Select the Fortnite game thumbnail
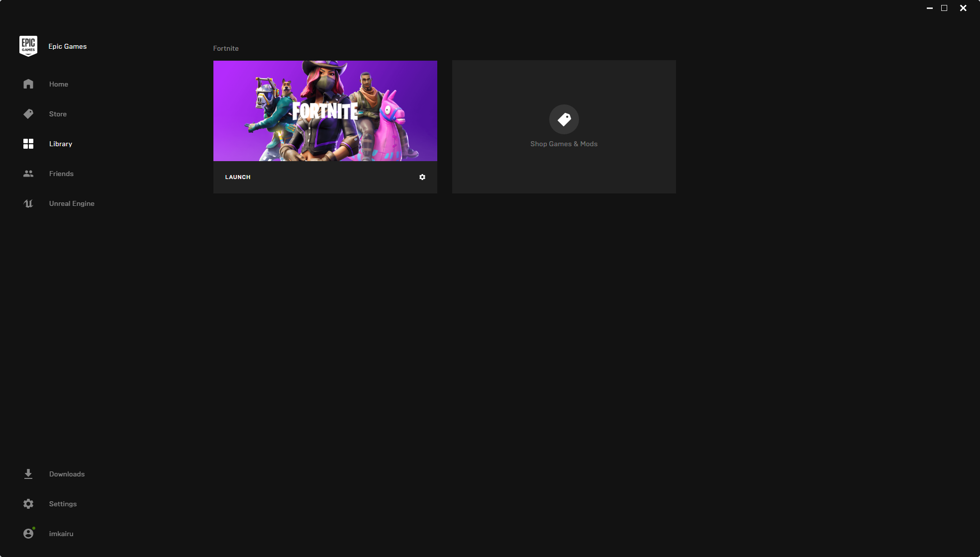 pos(325,110)
